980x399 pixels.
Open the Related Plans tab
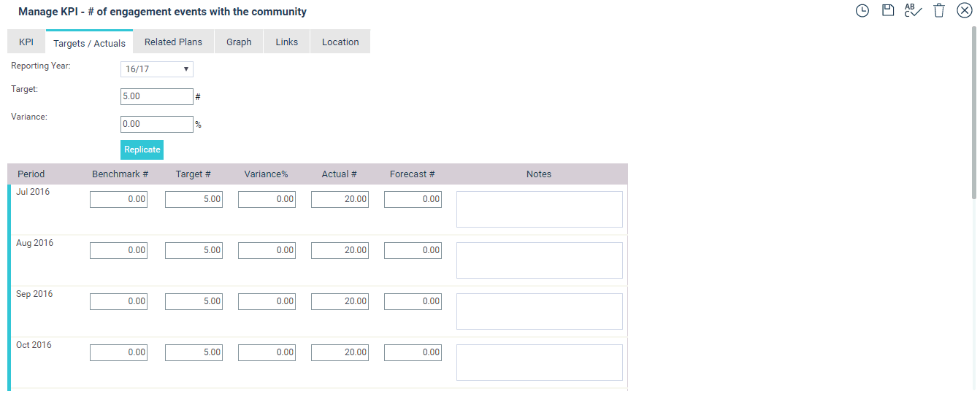pos(173,42)
